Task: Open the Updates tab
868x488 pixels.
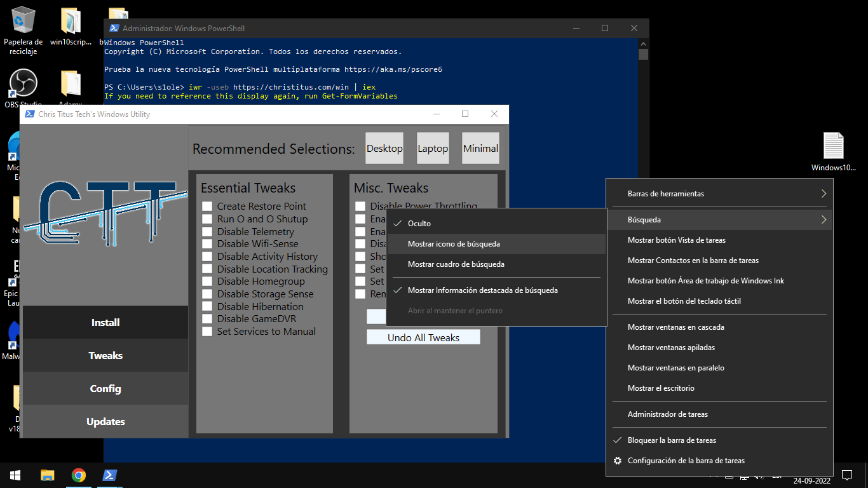Action: (105, 421)
